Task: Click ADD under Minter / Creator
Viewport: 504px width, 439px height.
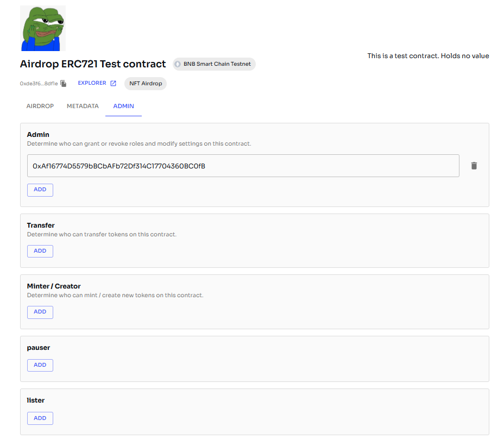Action: tap(40, 312)
